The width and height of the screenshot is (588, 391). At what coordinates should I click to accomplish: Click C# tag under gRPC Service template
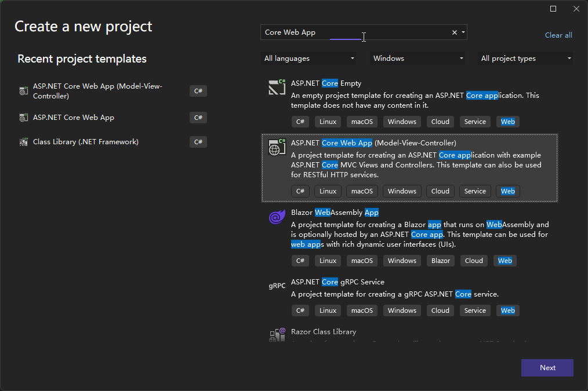(300, 310)
